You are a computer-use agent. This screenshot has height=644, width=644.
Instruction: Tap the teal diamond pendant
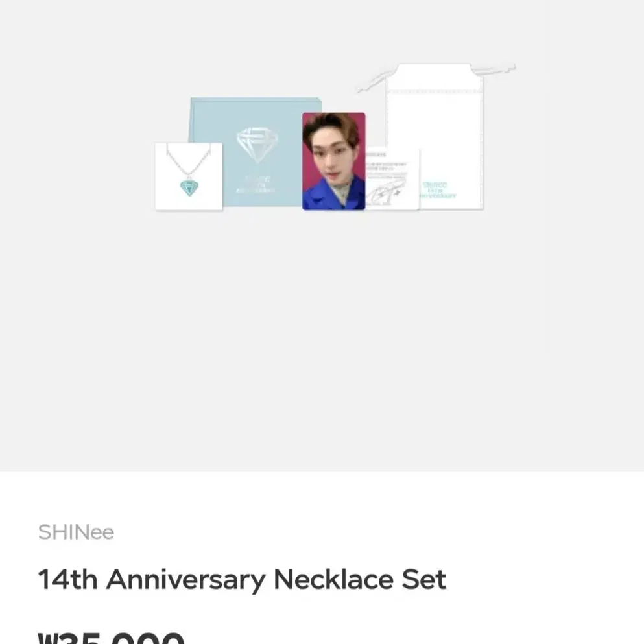pyautogui.click(x=189, y=187)
